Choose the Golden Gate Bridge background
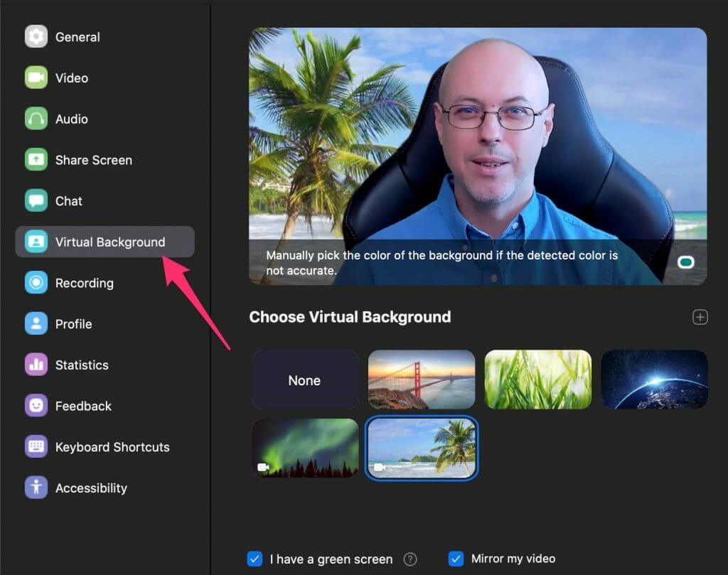The image size is (728, 575). tap(422, 380)
